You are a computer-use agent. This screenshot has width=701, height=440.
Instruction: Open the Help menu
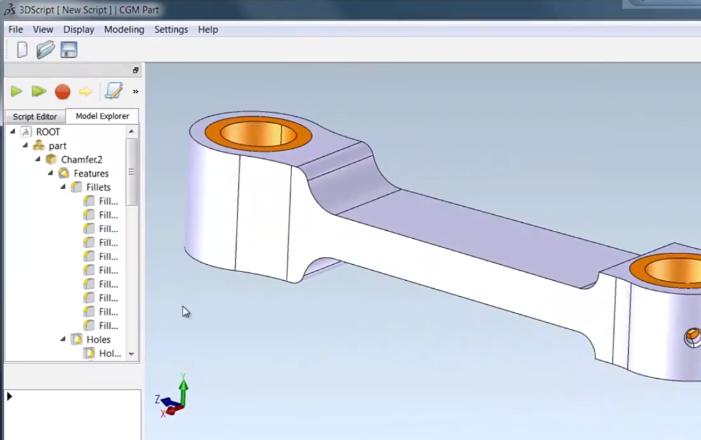208,30
